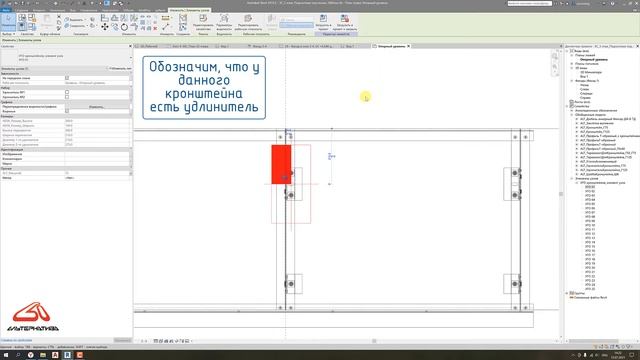Click the Windows Start button
Viewport: 640px width, 360px height.
6,355
